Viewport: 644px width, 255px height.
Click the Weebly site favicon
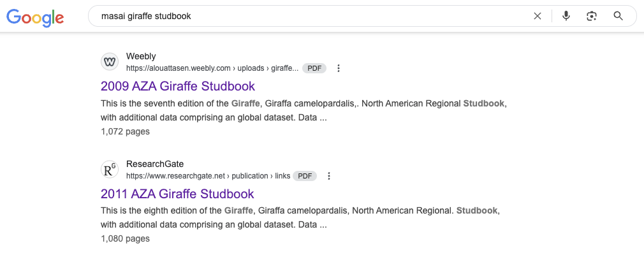point(110,62)
